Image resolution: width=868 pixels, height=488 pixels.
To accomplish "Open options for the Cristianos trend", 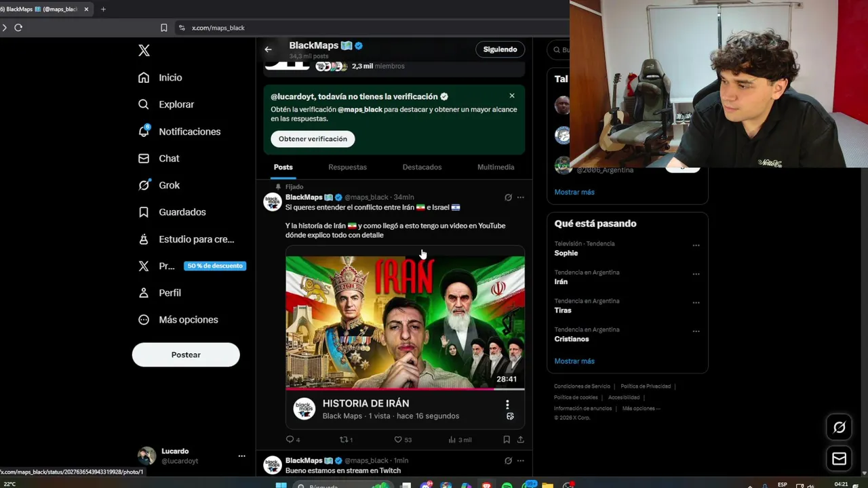I will point(696,331).
